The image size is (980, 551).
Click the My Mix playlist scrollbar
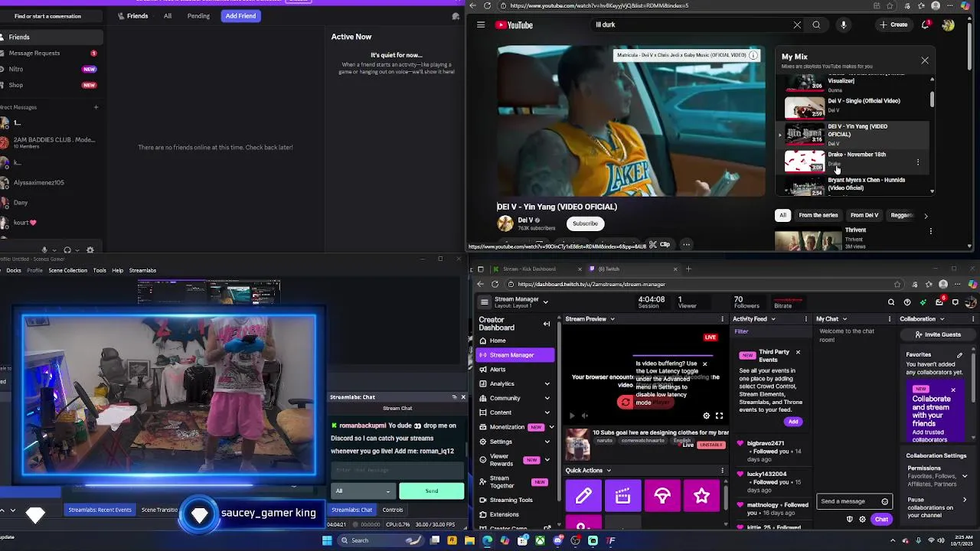coord(932,99)
